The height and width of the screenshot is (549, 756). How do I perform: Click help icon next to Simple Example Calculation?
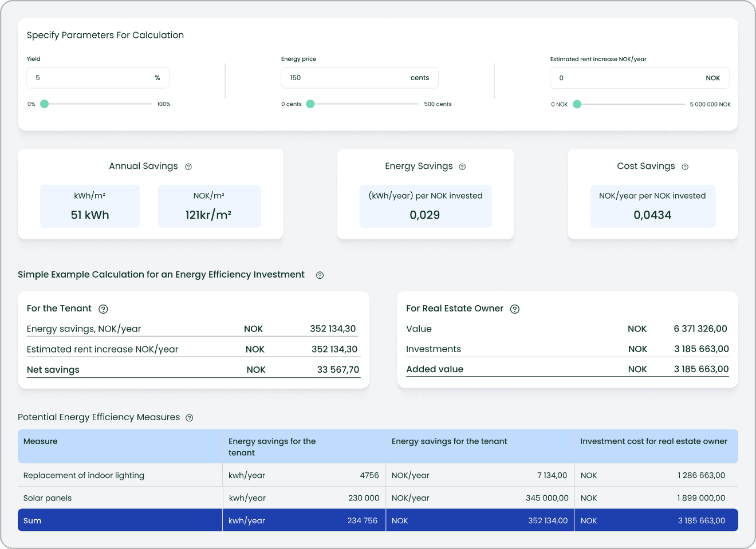tap(320, 275)
